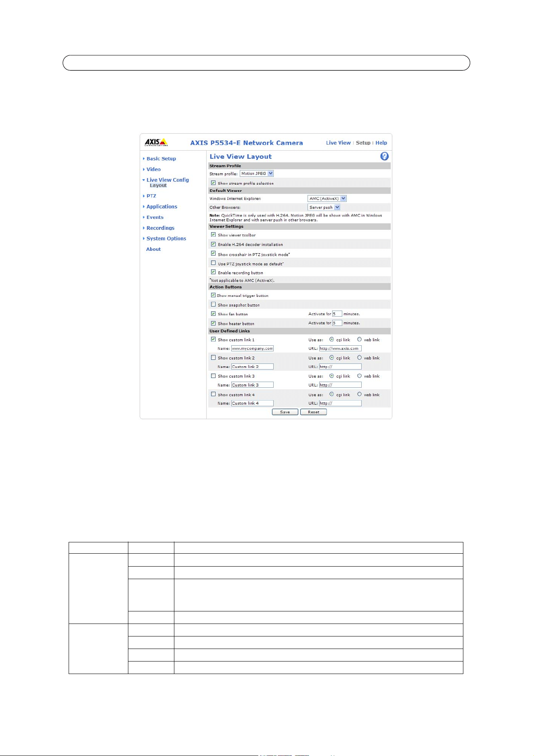
Task: Edit custom link 1 URL field
Action: [340, 349]
